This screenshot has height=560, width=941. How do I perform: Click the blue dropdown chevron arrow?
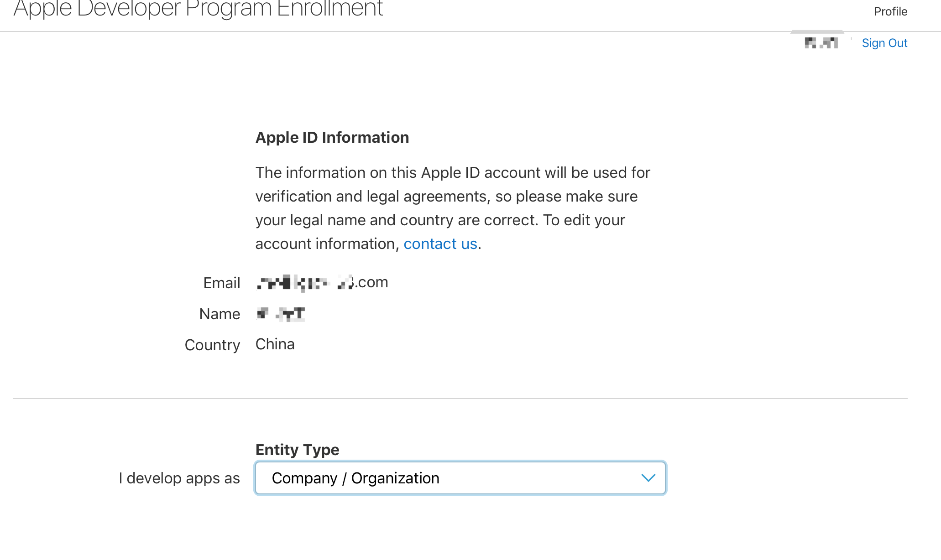click(x=648, y=478)
